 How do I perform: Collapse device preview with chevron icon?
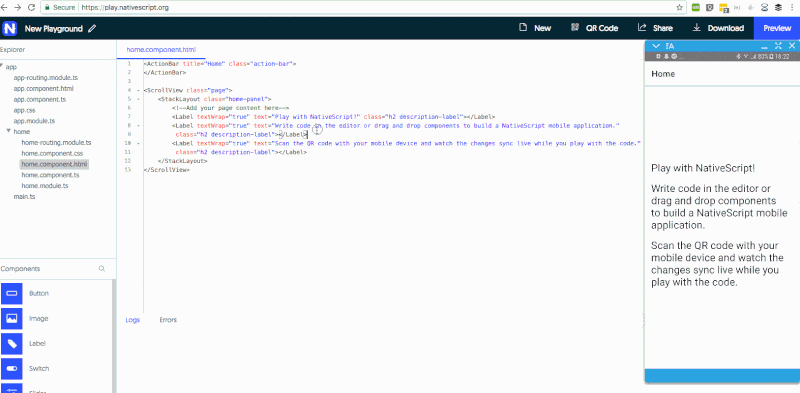(x=656, y=46)
